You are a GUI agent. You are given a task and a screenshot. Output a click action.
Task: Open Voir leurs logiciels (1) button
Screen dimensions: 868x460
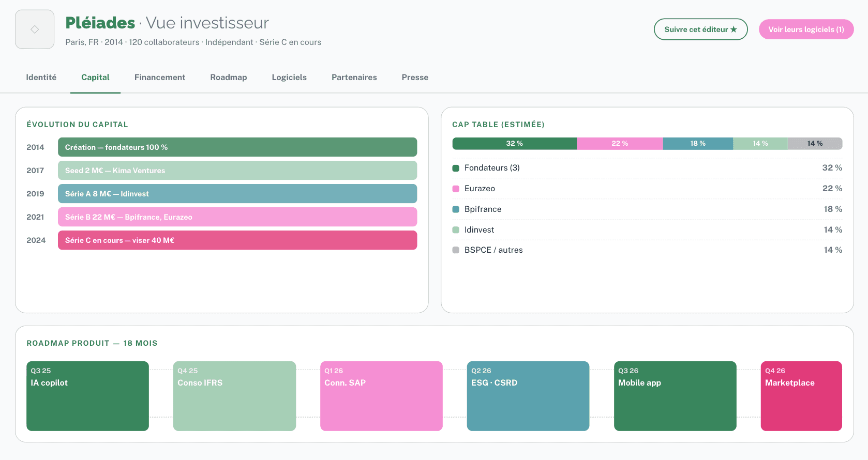pyautogui.click(x=806, y=29)
